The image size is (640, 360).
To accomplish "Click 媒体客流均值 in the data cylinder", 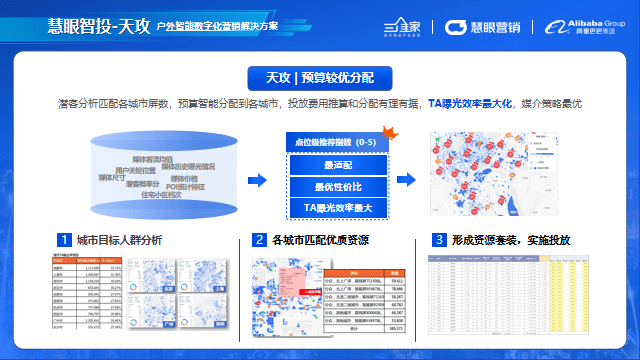I will [153, 159].
